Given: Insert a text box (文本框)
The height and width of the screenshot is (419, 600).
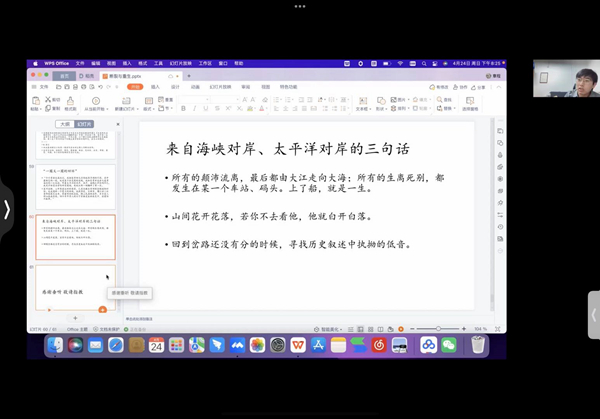Looking at the screenshot, I should [x=362, y=104].
